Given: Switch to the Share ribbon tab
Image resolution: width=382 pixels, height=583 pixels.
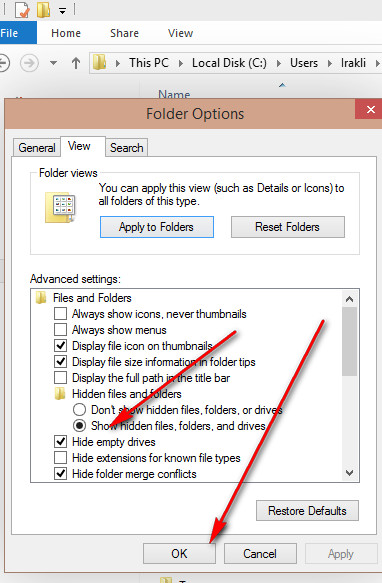Looking at the screenshot, I should coord(124,33).
